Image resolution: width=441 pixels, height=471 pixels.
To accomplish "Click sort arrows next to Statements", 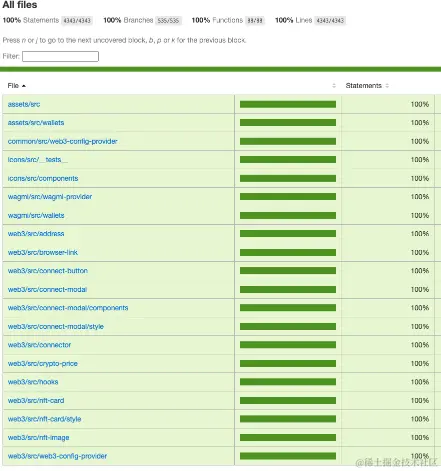I will tap(387, 86).
